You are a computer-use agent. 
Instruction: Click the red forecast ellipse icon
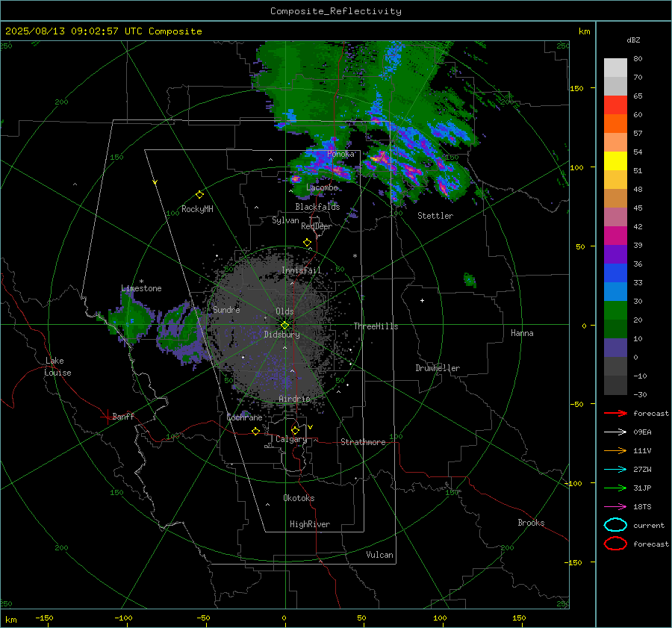615,544
